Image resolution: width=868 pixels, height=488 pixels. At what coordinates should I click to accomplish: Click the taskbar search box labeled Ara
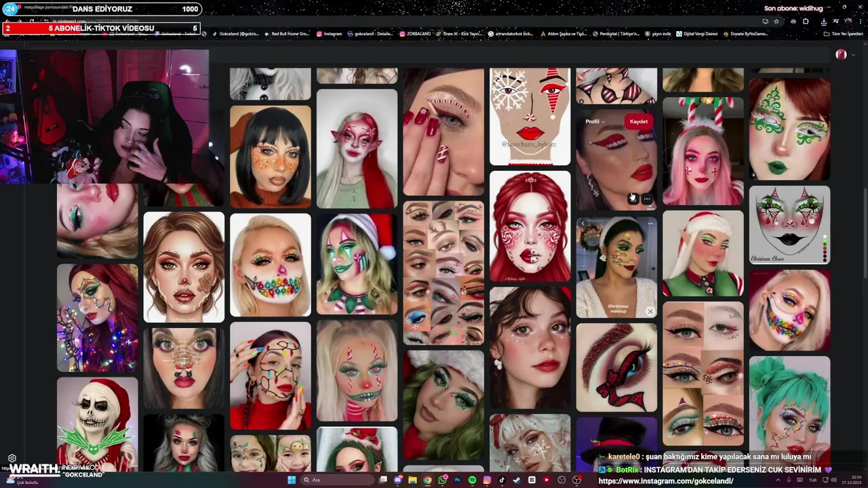(337, 480)
